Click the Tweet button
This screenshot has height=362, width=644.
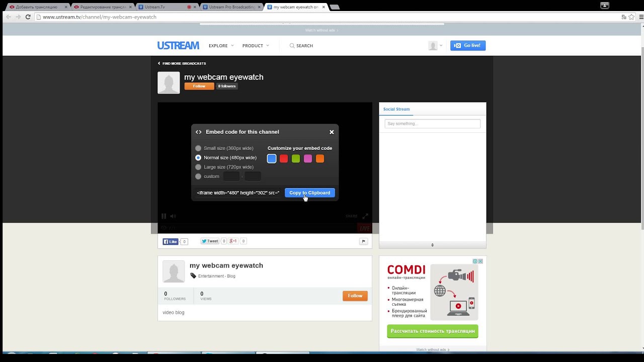tap(210, 241)
